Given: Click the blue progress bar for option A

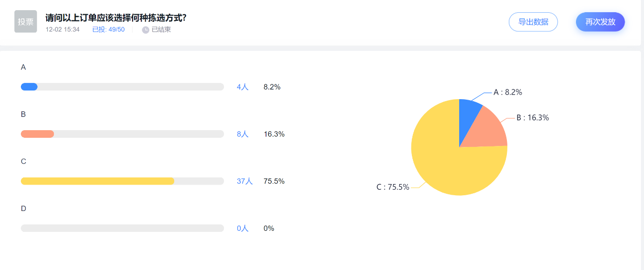Looking at the screenshot, I should click(29, 87).
